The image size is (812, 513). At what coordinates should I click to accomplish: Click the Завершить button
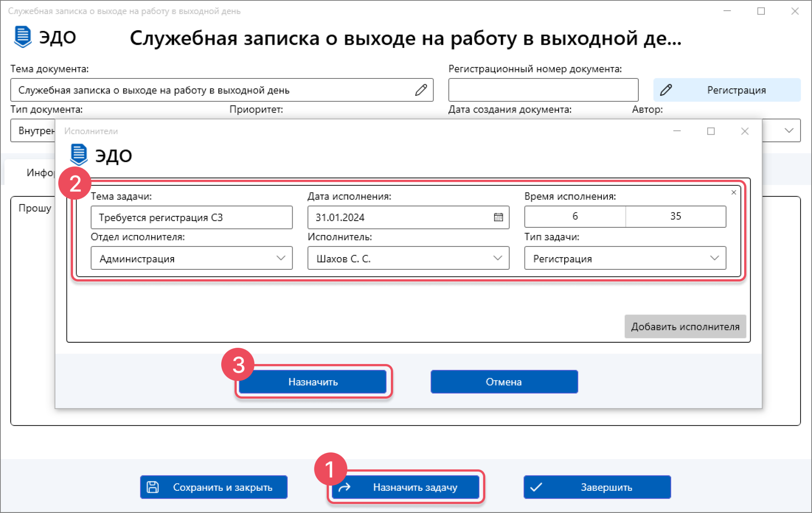pos(597,487)
